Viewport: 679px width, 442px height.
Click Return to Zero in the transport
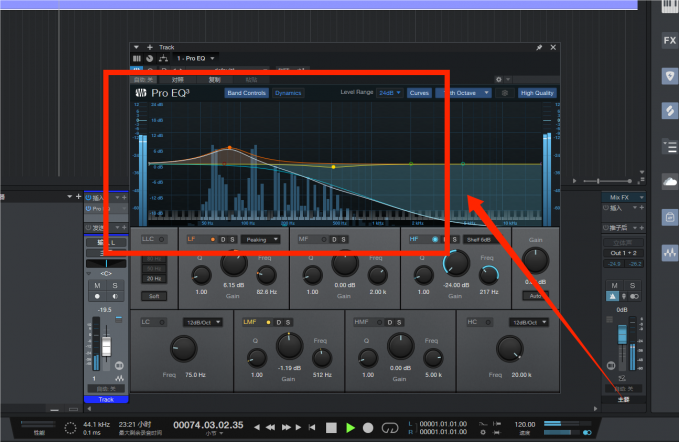(x=312, y=427)
